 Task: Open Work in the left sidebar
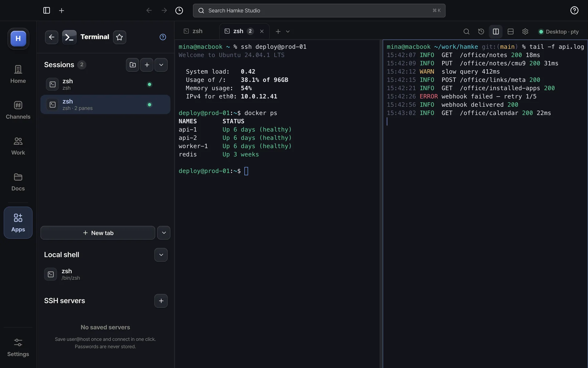pyautogui.click(x=18, y=146)
